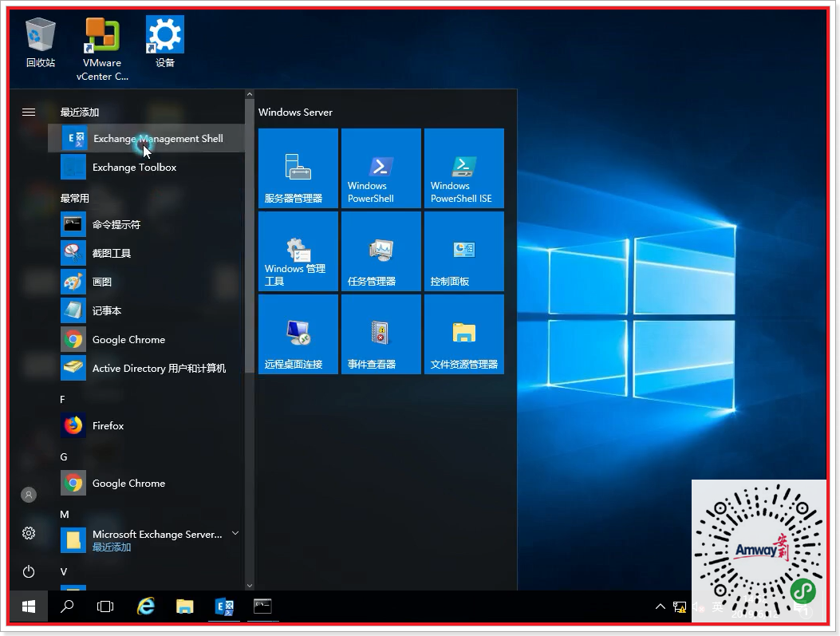Launch 远程桌面连接 tile
This screenshot has width=840, height=636.
pyautogui.click(x=298, y=334)
